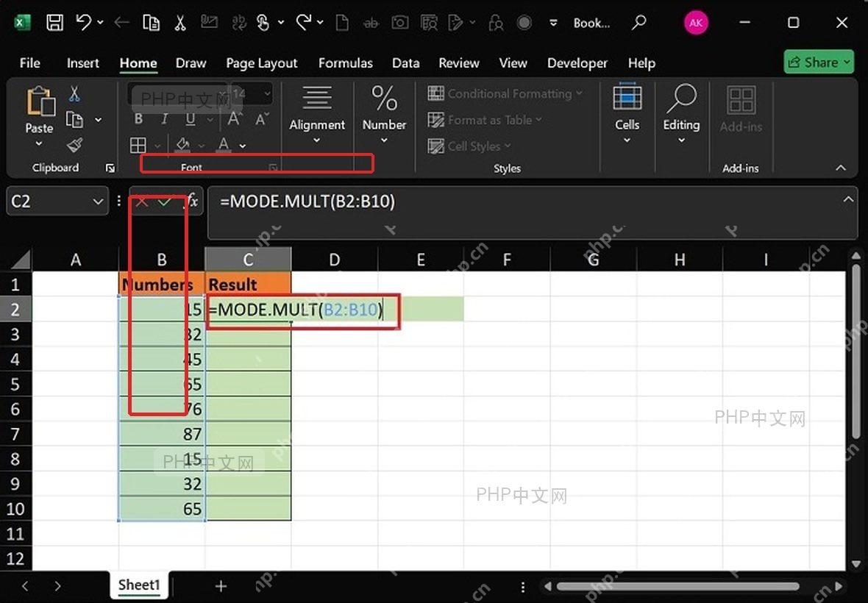Click the Share button
This screenshot has height=603, width=868.
tap(819, 62)
